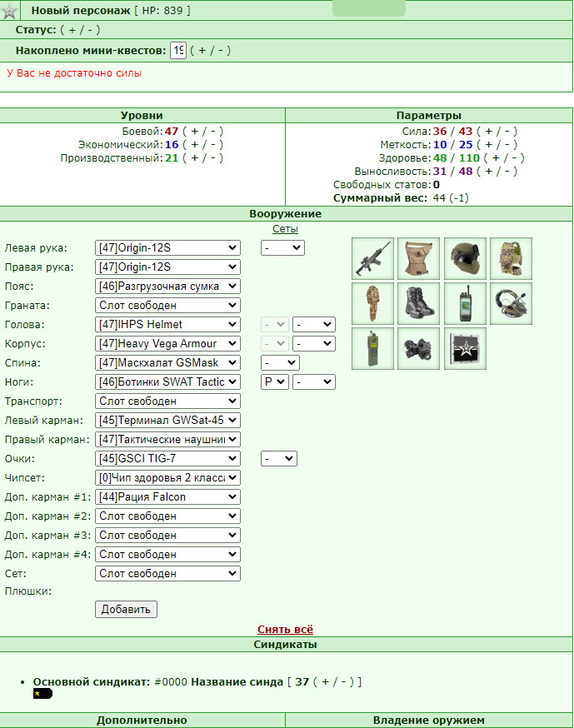Screen dimensions: 574x728
Task: Click the Маскхалат GSMask camouflage suit icon
Action: [372, 304]
